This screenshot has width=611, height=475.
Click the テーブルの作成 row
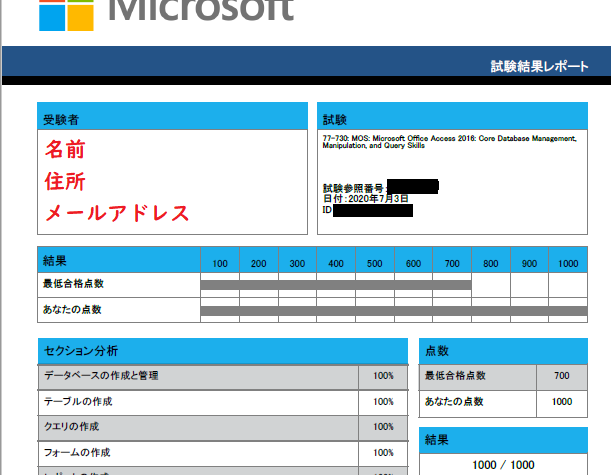[223, 403]
